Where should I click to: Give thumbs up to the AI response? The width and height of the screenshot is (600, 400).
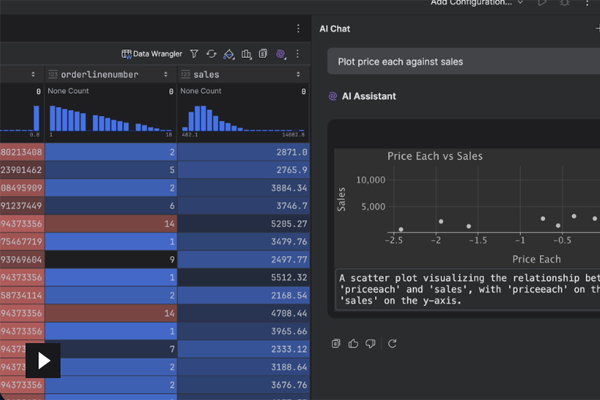353,344
